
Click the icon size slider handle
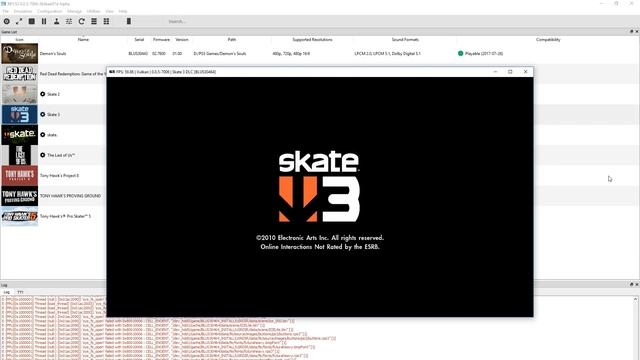pos(129,21)
